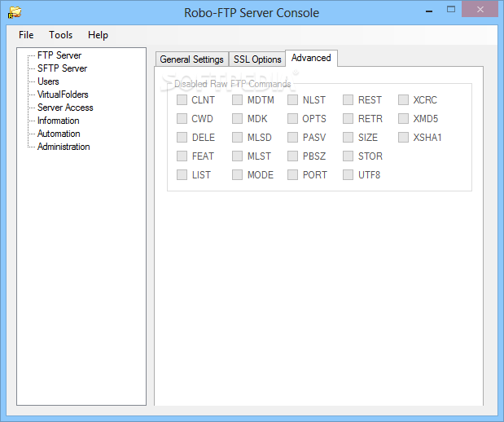This screenshot has width=504, height=422.
Task: Toggle the RETR checkbox
Action: tap(348, 118)
